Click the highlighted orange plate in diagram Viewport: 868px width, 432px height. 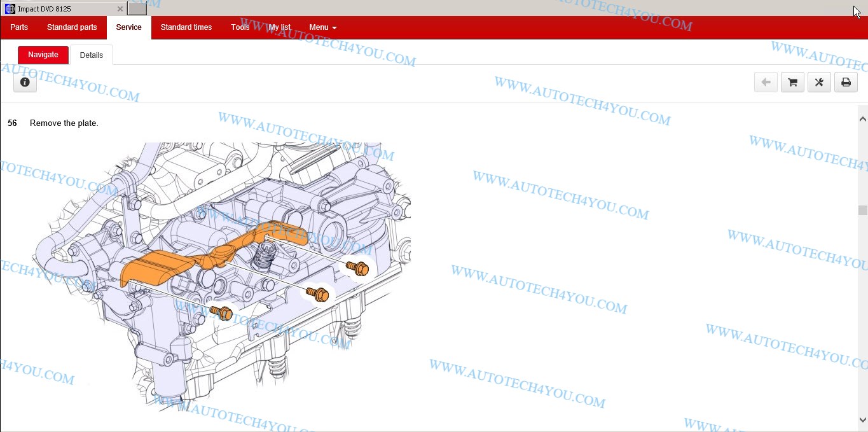159,264
